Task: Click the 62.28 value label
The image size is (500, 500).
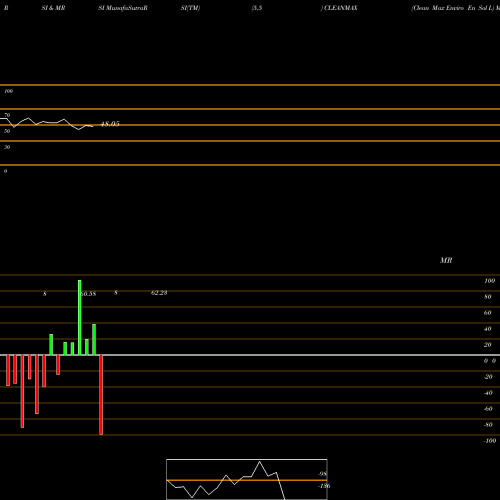Action: coord(159,293)
